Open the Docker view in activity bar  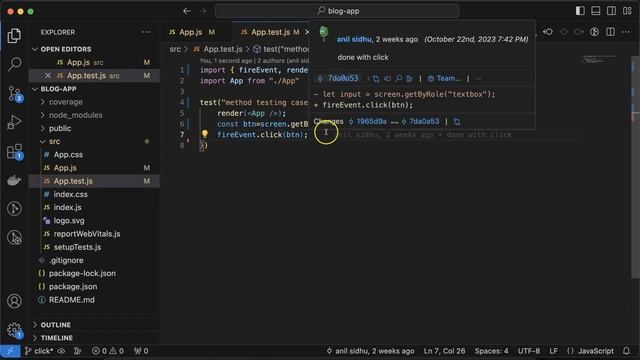[14, 180]
